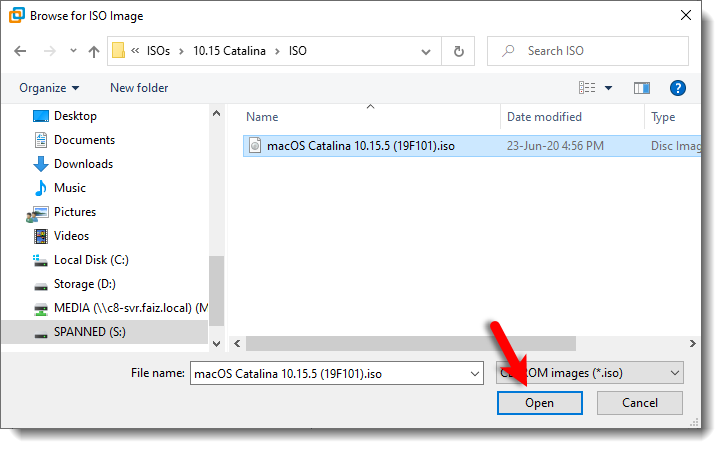The image size is (724, 451).
Task: Sort by the Name column
Action: (x=262, y=117)
